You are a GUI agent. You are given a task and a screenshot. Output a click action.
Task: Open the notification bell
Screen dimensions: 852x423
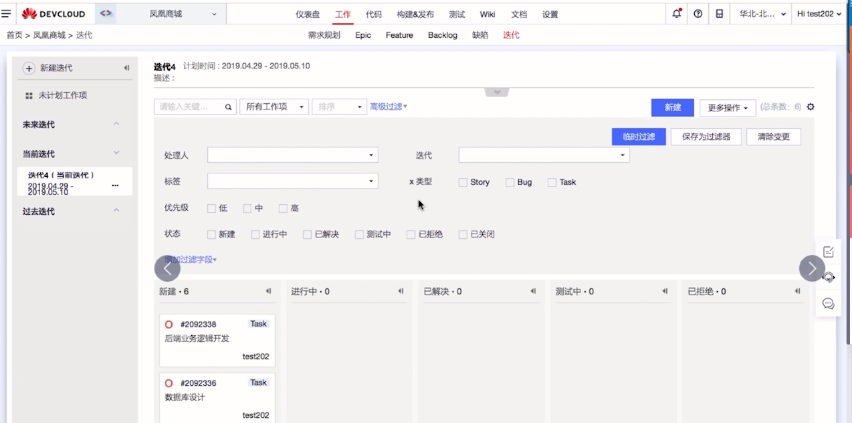click(676, 14)
